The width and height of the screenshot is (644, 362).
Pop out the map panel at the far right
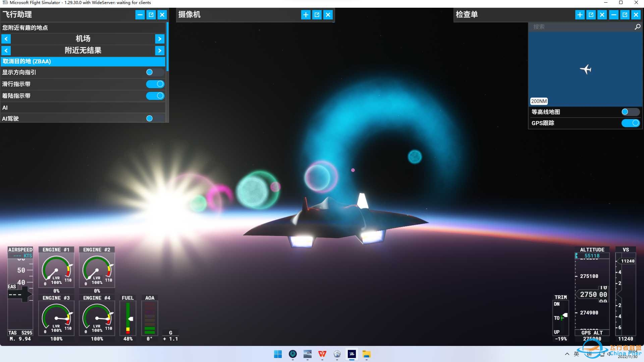pos(625,15)
